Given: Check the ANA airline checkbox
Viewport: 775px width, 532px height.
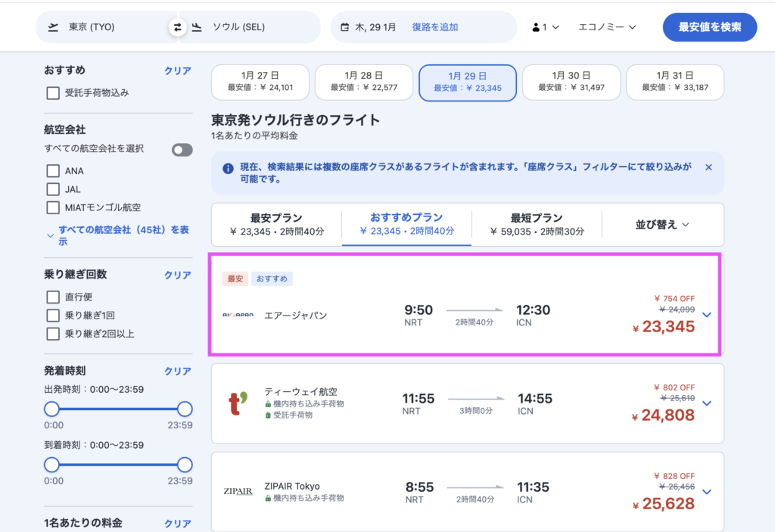Looking at the screenshot, I should [52, 170].
